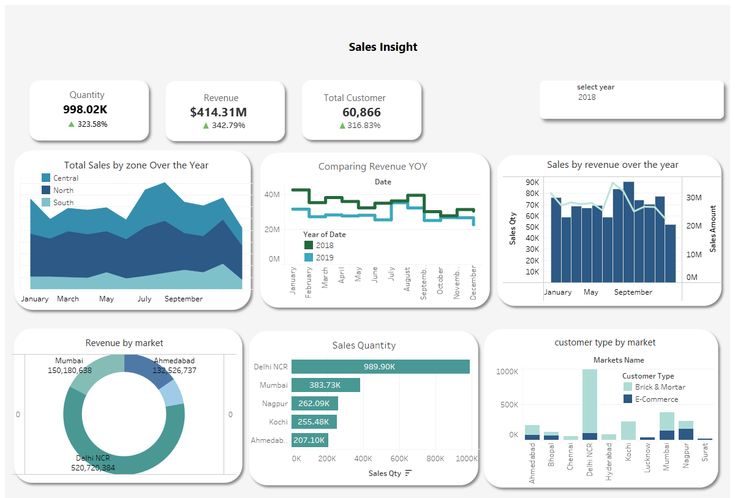735x498 pixels.
Task: Click the Ahmedabad label on donut chart
Action: click(x=174, y=365)
